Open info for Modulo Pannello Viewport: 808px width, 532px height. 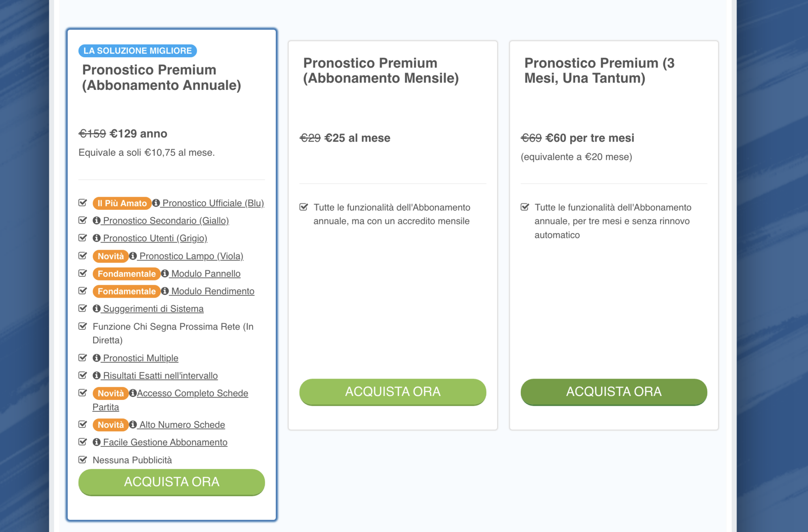click(x=165, y=273)
